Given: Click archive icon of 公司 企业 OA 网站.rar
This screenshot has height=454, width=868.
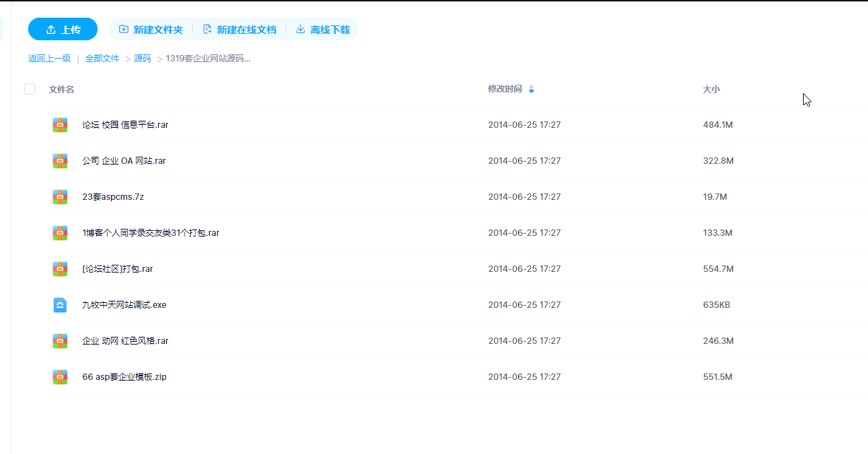Looking at the screenshot, I should [x=60, y=161].
